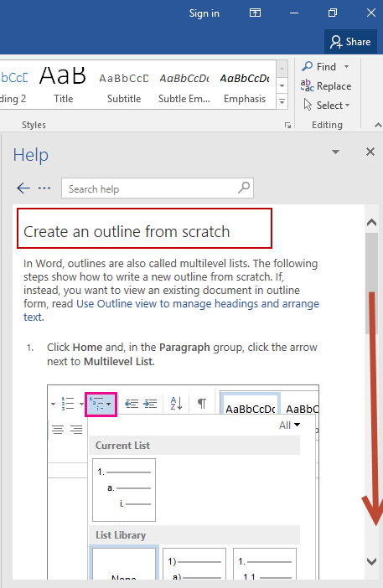Click the Current List section label

pyautogui.click(x=122, y=446)
